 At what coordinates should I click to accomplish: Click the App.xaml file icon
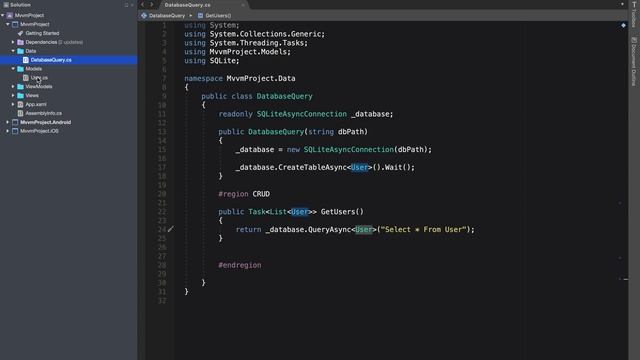(x=20, y=104)
